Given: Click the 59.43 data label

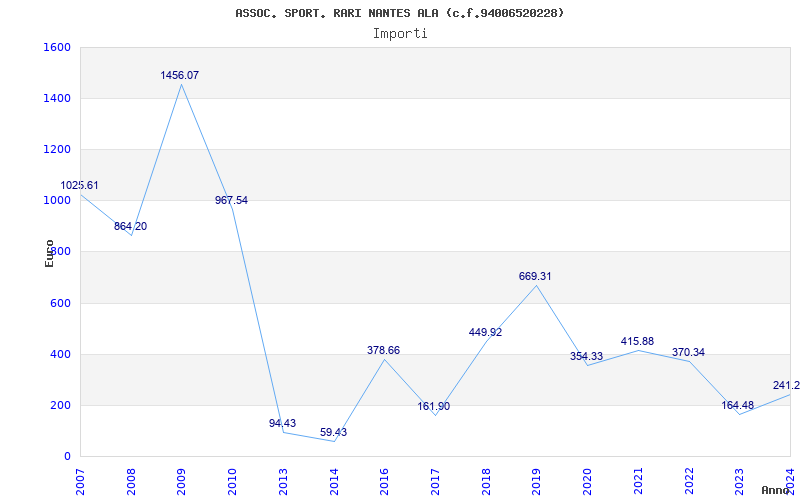Looking at the screenshot, I should click(x=334, y=433).
